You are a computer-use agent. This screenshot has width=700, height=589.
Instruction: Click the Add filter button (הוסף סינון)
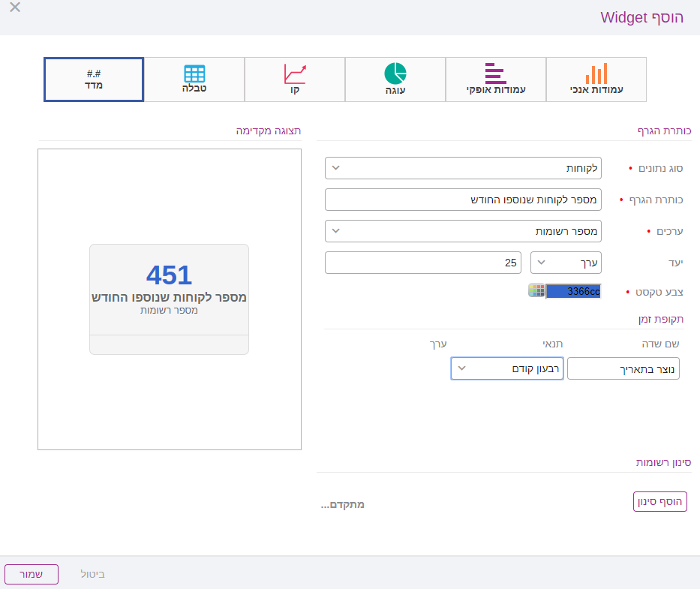coord(659,502)
